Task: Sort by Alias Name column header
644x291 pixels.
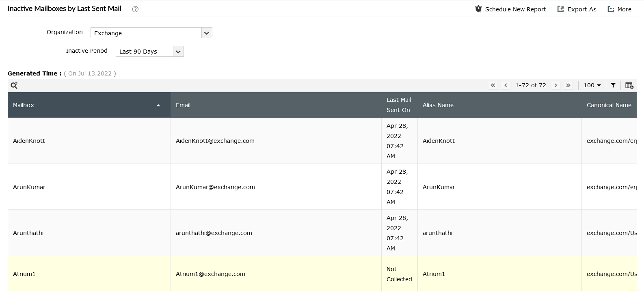Action: click(438, 105)
